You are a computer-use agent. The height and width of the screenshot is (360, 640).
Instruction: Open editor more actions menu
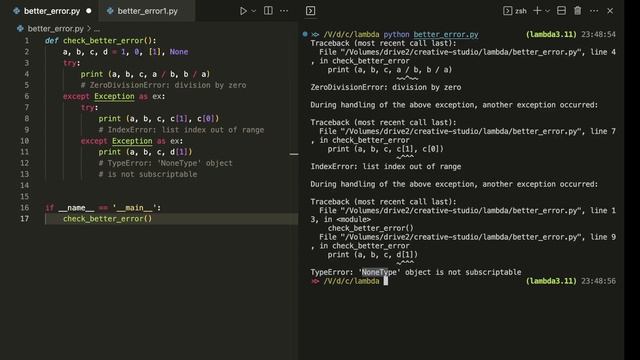point(284,11)
